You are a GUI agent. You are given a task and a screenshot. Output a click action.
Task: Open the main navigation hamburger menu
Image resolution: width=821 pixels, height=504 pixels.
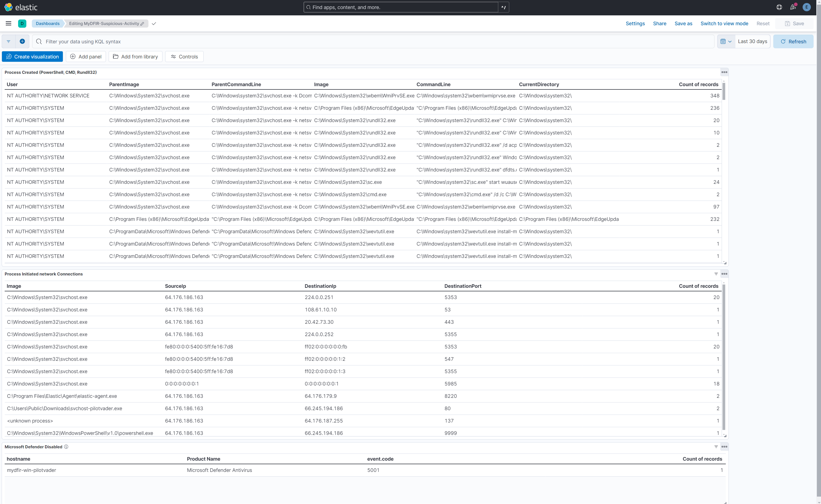pyautogui.click(x=8, y=23)
